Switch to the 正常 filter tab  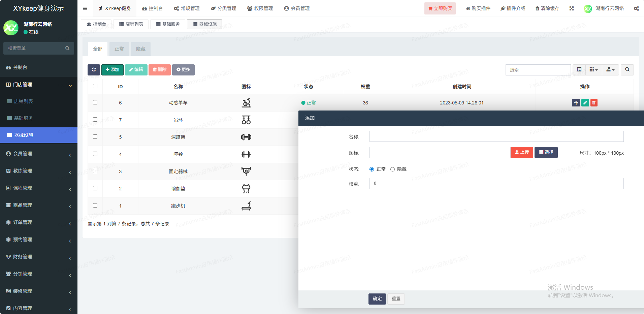pyautogui.click(x=119, y=49)
